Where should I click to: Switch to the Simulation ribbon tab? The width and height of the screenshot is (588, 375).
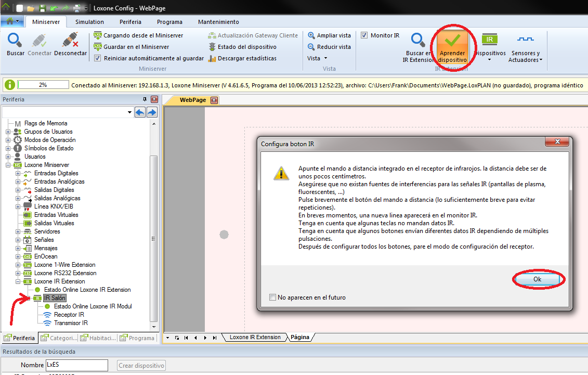(89, 22)
